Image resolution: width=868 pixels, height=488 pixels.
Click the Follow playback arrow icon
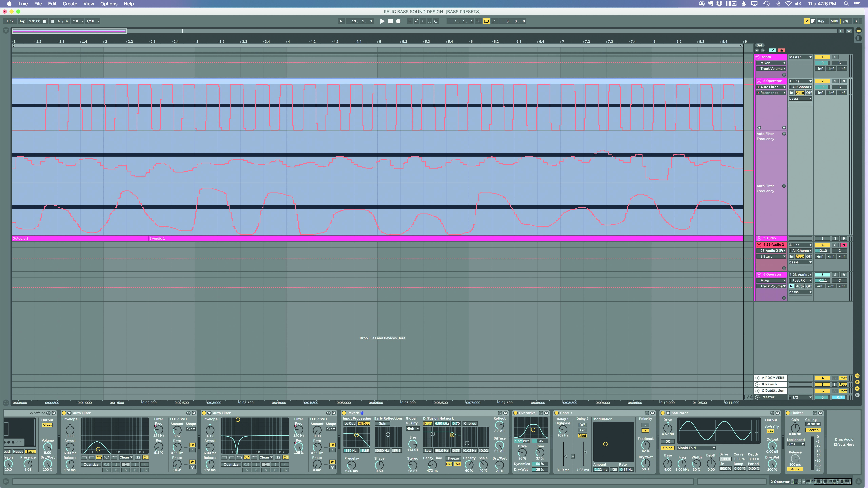(341, 21)
